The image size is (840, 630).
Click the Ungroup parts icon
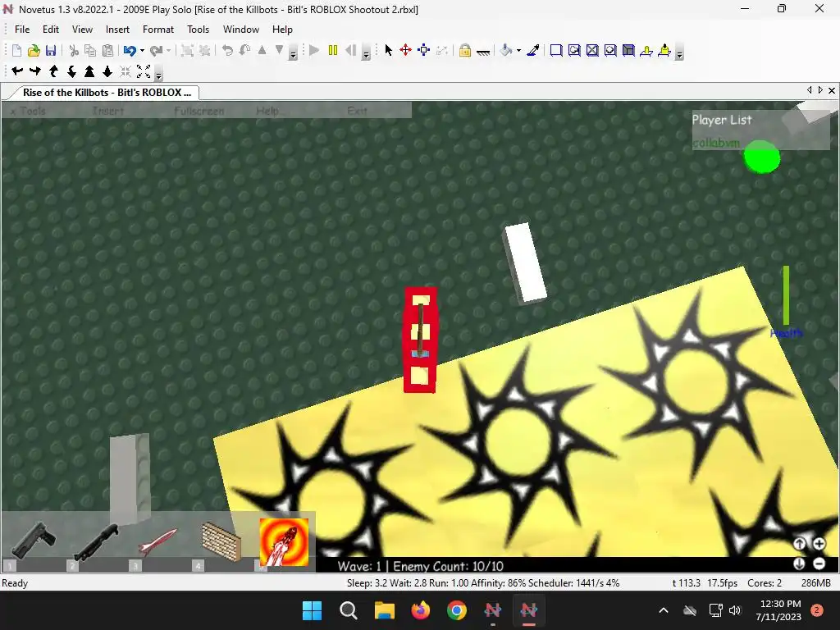click(204, 51)
